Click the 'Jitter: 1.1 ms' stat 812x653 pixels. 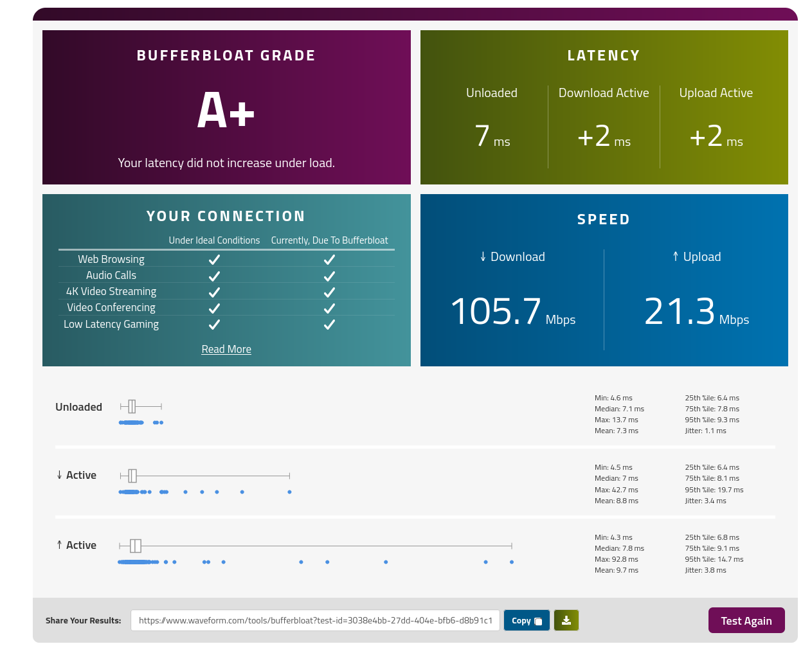click(705, 431)
